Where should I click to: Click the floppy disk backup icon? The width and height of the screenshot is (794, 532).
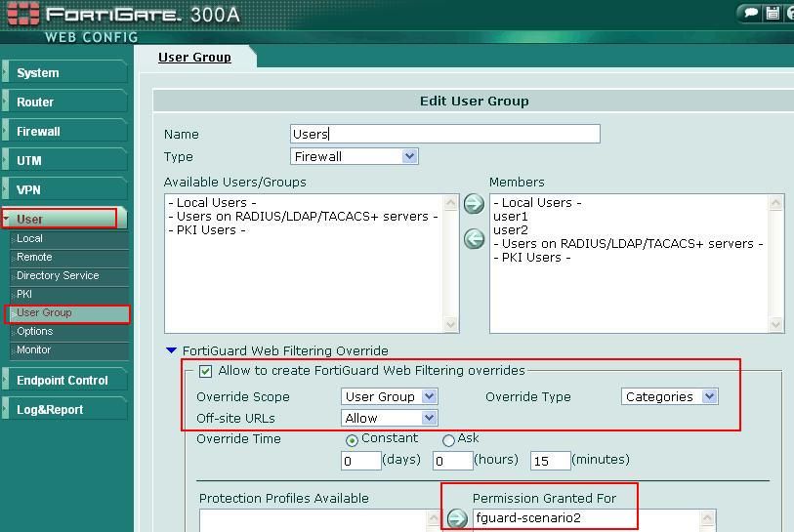[x=773, y=13]
